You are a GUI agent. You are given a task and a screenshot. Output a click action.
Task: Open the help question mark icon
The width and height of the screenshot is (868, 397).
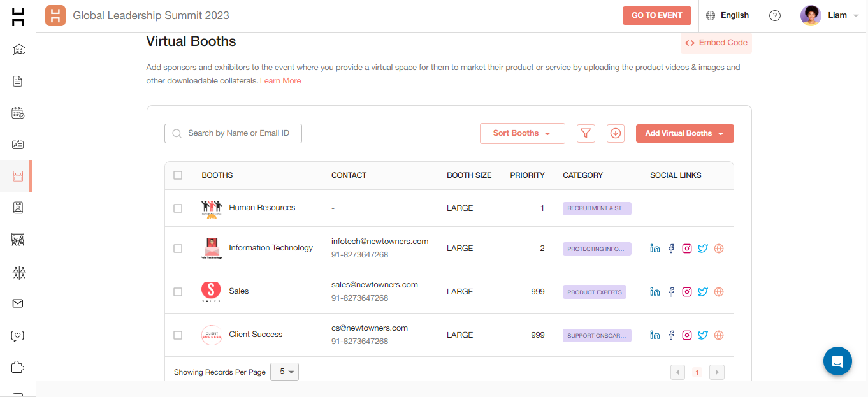[x=775, y=16]
